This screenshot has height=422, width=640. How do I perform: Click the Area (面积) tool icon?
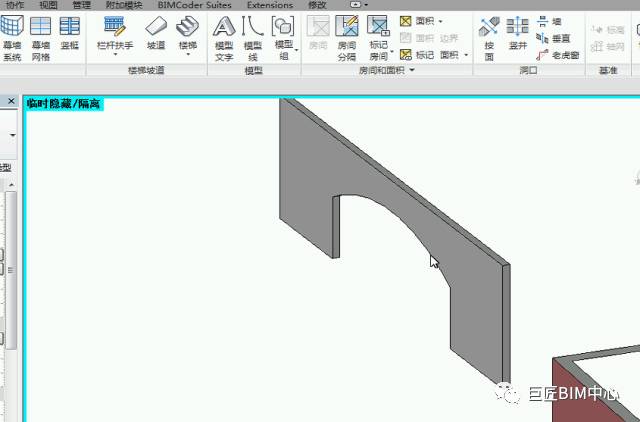click(405, 21)
